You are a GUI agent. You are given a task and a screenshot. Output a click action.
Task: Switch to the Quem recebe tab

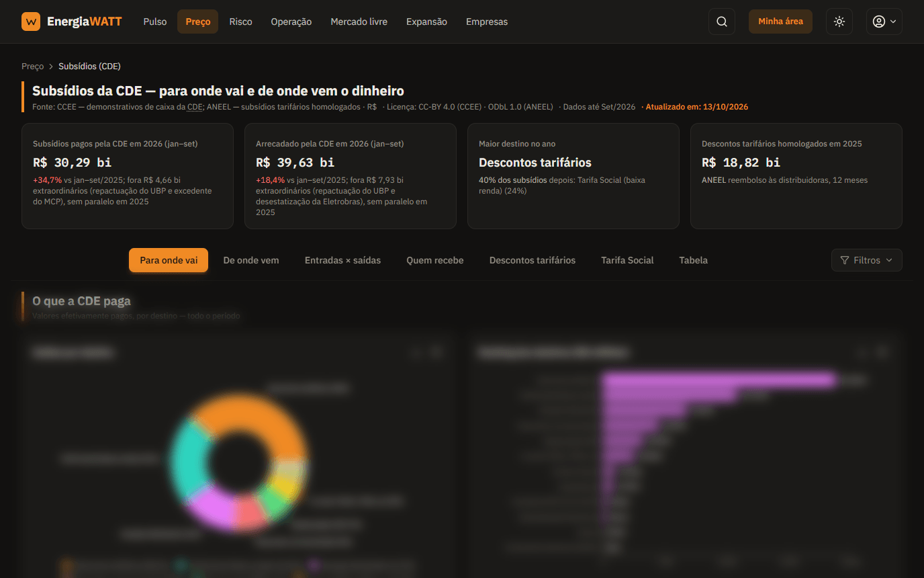(x=435, y=260)
